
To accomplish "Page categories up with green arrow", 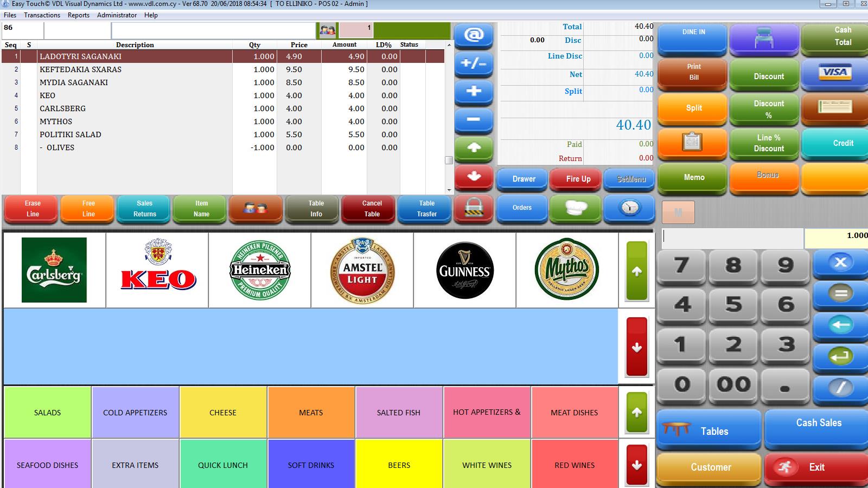I will coord(637,413).
